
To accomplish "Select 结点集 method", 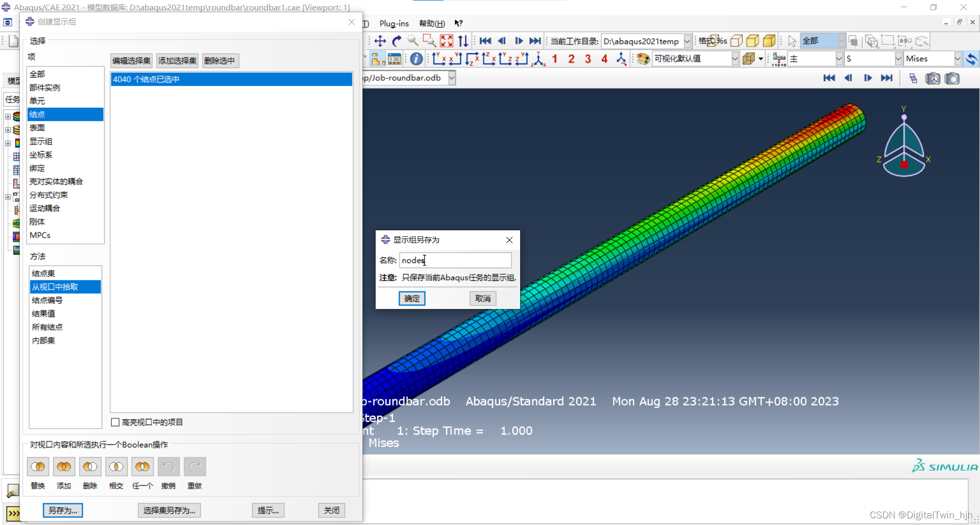I will pos(65,274).
